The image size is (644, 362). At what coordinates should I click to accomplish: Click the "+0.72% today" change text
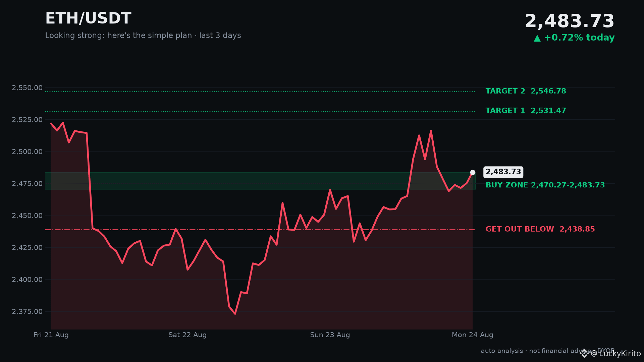pos(579,38)
